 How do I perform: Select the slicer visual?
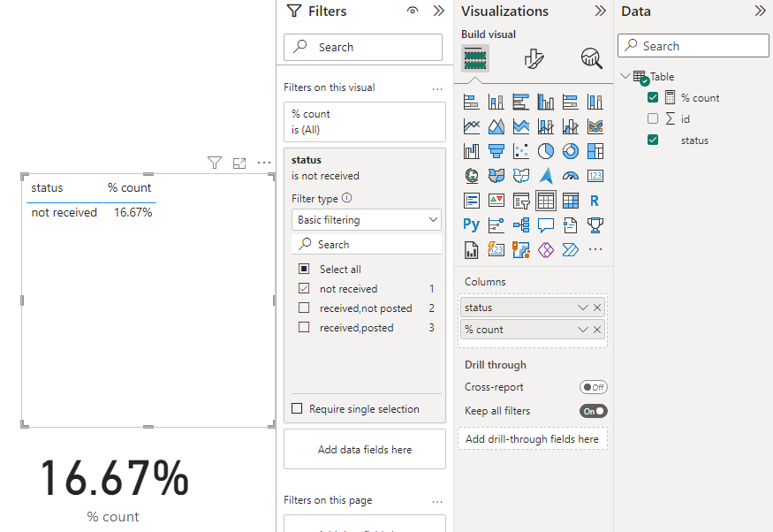[521, 201]
